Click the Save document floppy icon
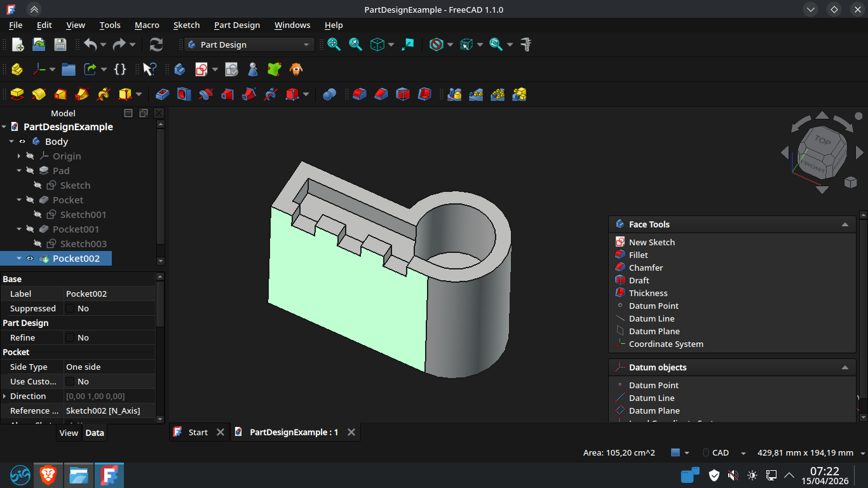 (60, 44)
